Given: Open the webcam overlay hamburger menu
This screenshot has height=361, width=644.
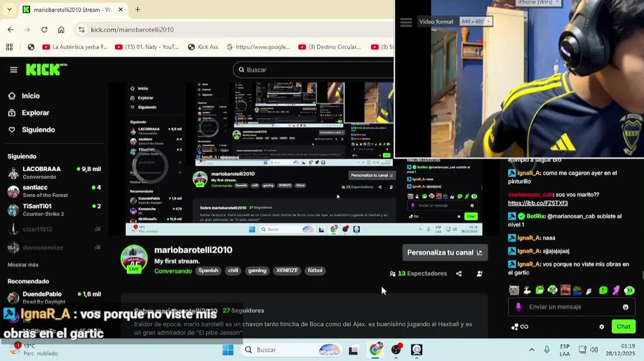Looking at the screenshot, I should click(406, 22).
